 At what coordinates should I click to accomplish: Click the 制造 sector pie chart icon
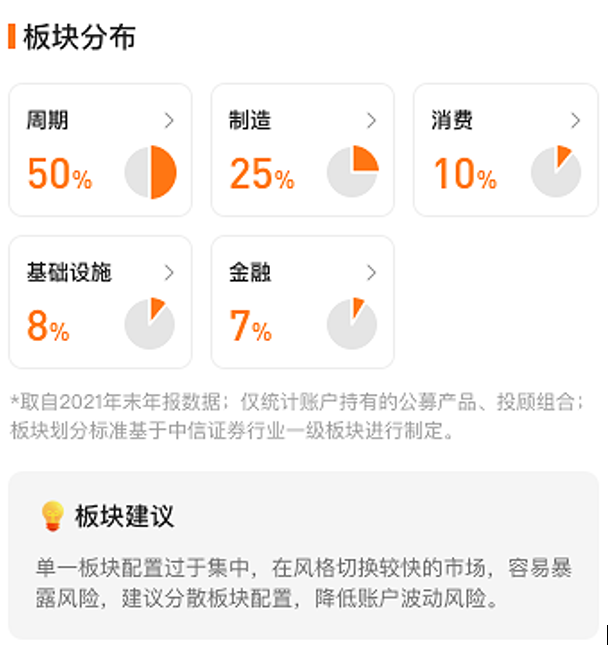352,173
